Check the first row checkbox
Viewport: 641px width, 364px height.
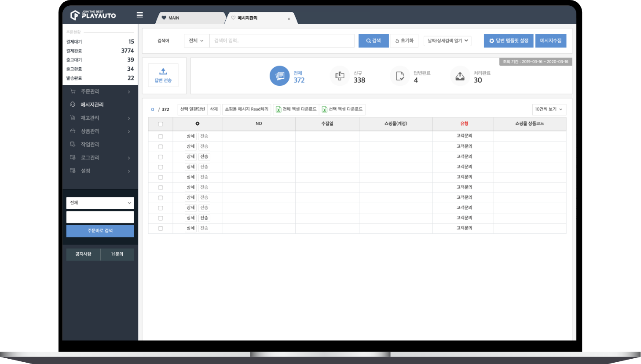(x=161, y=137)
